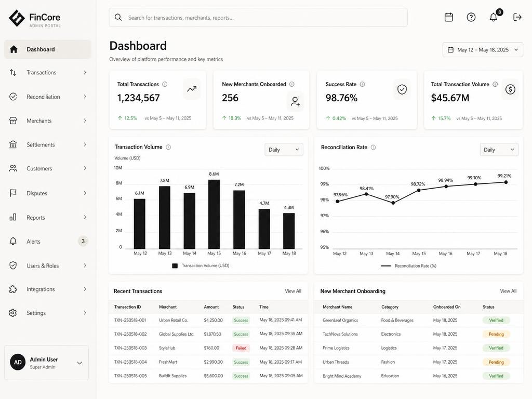Click the AD avatar circle

[18, 362]
